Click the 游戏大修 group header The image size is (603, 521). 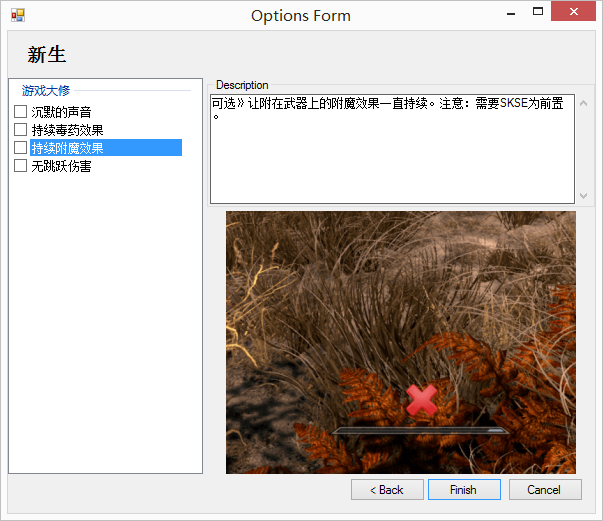tap(46, 90)
